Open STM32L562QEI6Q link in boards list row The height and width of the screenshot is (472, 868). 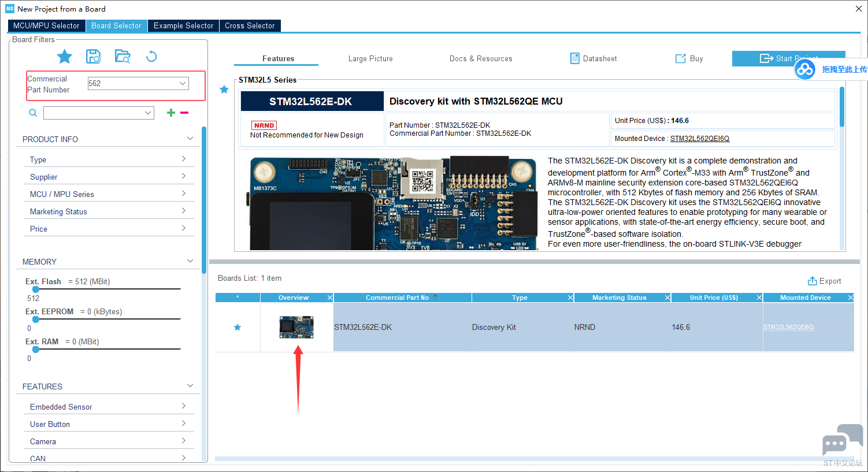click(788, 327)
